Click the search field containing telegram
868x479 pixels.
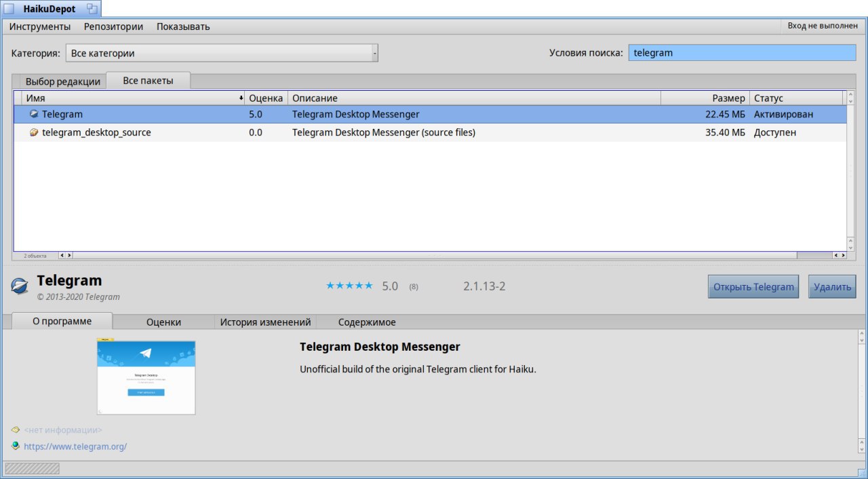click(743, 53)
